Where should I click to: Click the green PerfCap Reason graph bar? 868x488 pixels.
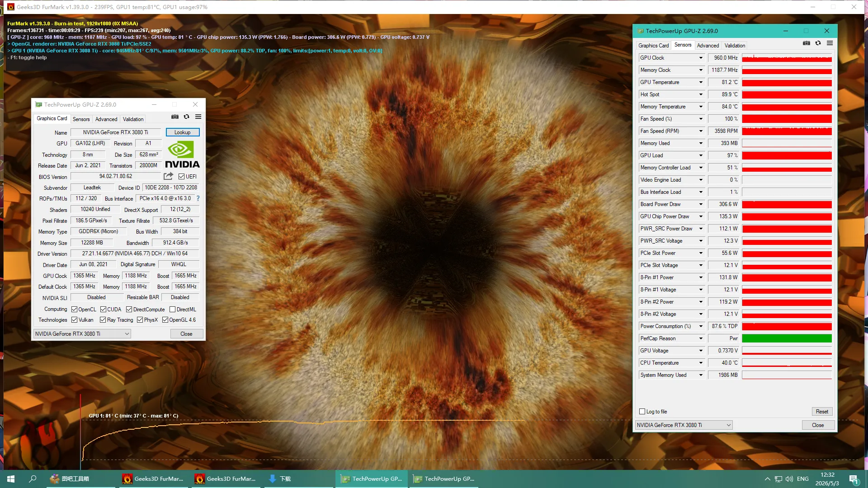pos(787,338)
